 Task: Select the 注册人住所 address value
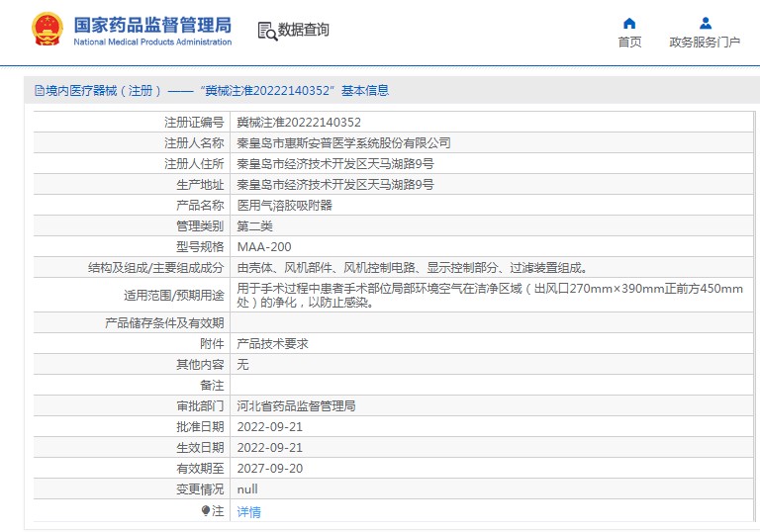334,164
